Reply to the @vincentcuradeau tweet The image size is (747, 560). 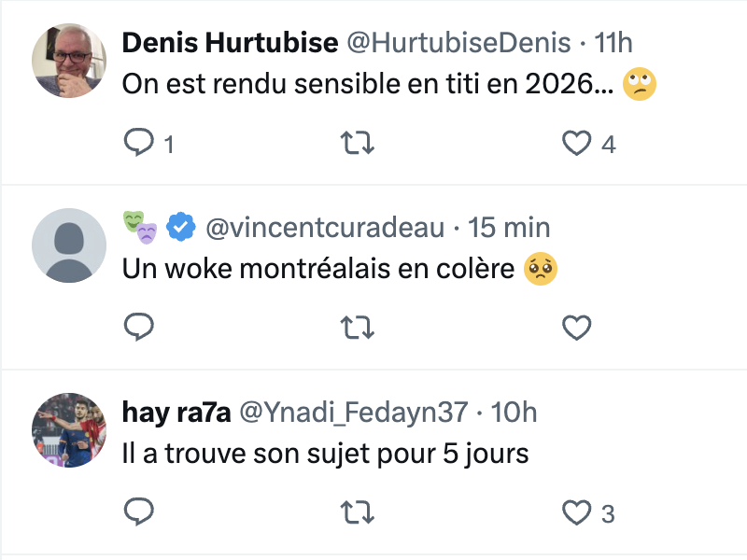click(x=139, y=327)
